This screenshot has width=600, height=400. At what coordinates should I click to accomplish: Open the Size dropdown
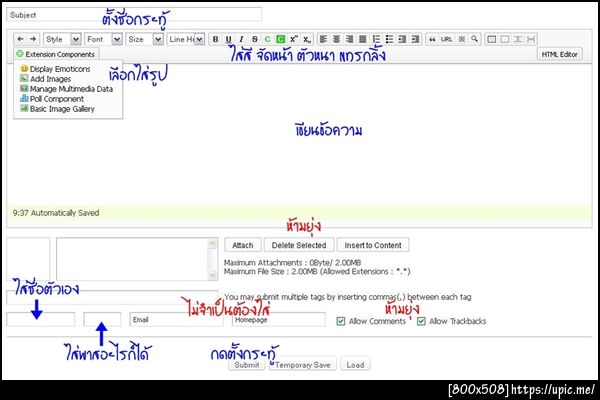click(x=145, y=39)
